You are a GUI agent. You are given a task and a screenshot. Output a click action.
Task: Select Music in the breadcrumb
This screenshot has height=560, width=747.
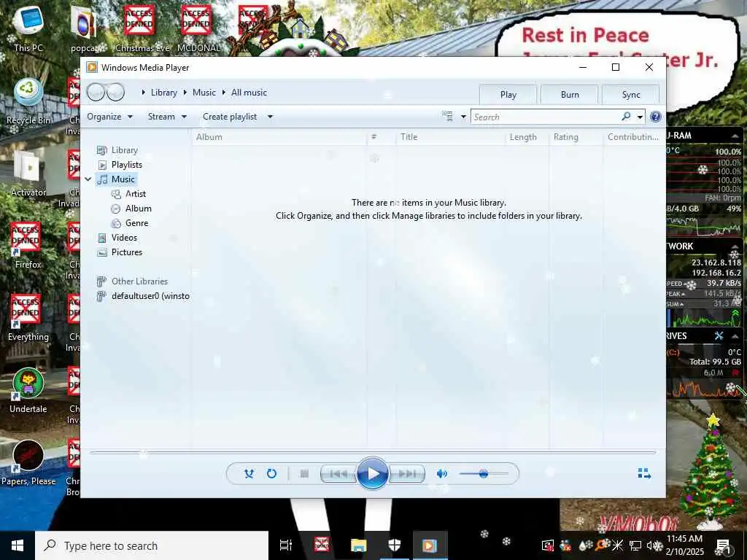coord(204,93)
